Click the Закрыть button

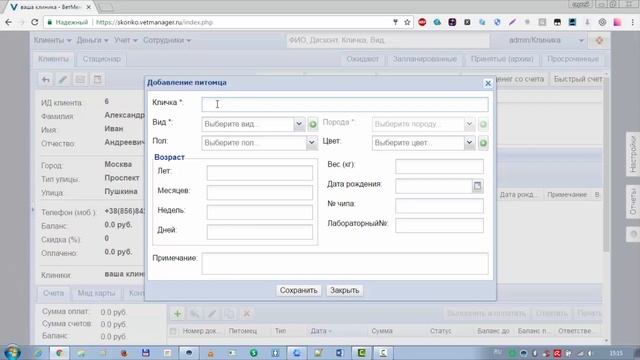pos(344,290)
